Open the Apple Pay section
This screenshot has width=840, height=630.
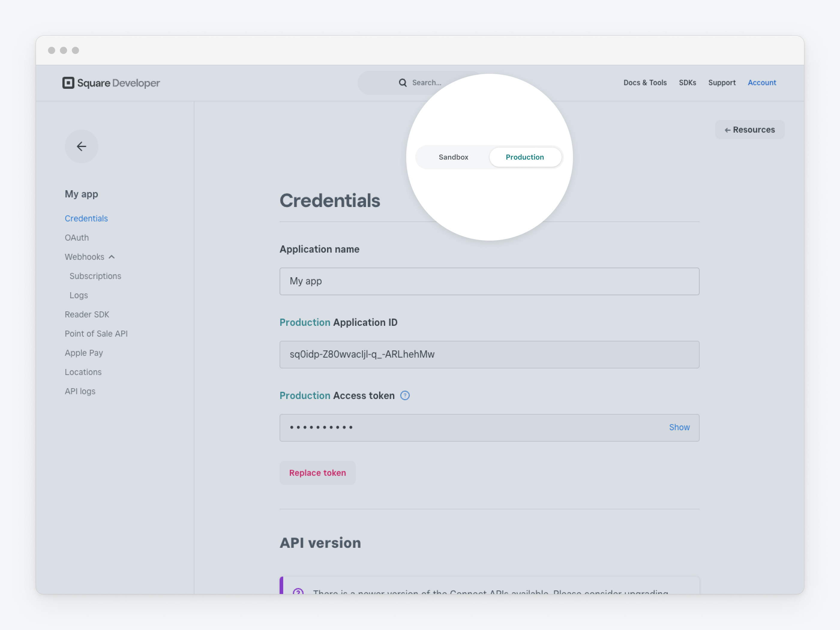click(84, 353)
